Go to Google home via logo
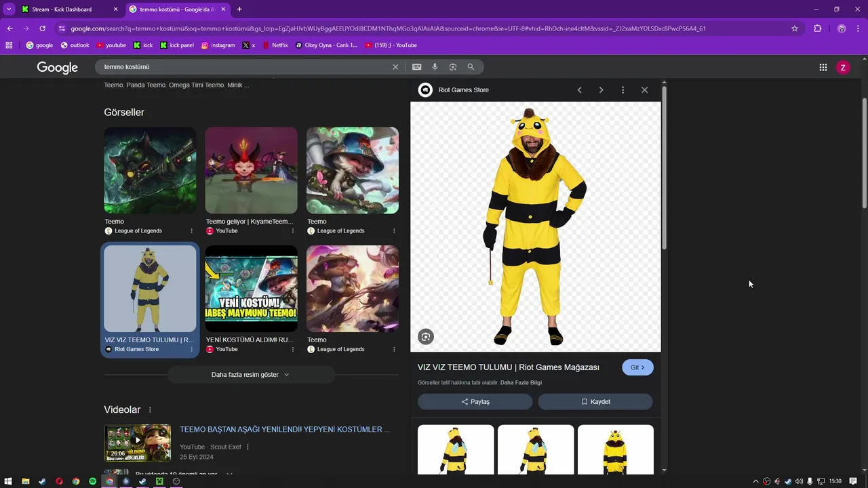This screenshot has width=868, height=488. point(58,68)
